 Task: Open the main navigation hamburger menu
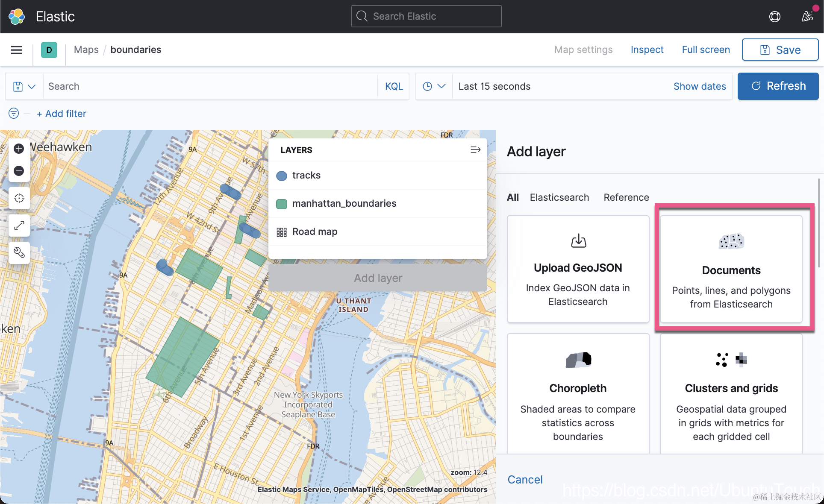[17, 50]
